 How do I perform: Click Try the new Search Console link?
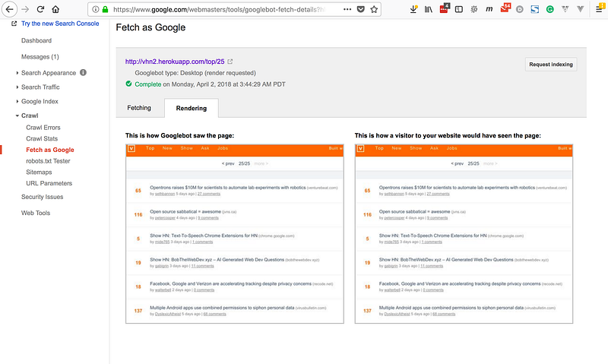point(60,24)
